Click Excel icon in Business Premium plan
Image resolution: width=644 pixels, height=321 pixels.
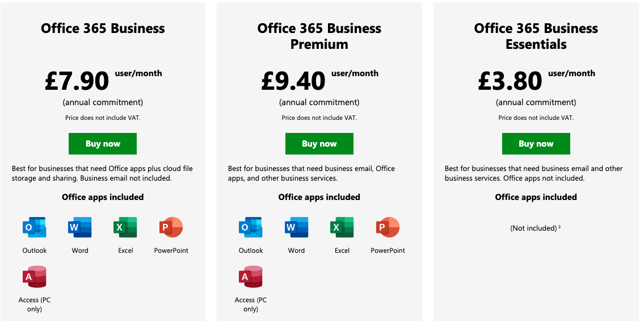(342, 228)
